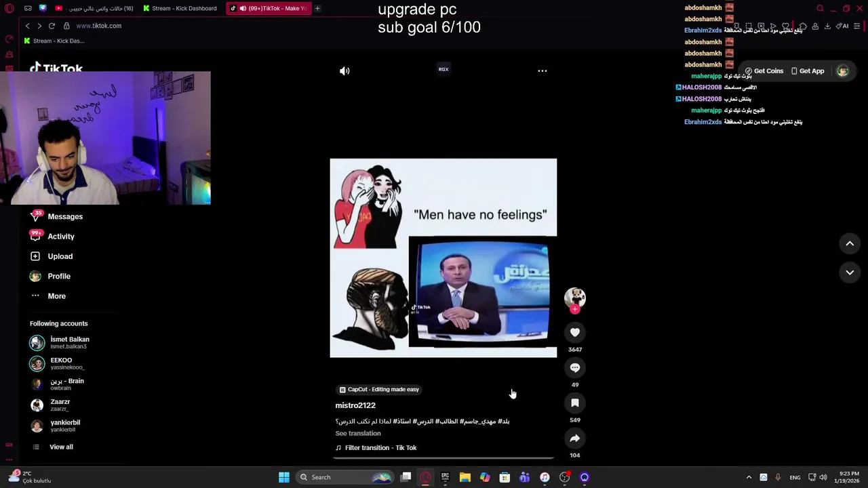Open the comments with the speech bubble
The width and height of the screenshot is (868, 488).
(575, 367)
